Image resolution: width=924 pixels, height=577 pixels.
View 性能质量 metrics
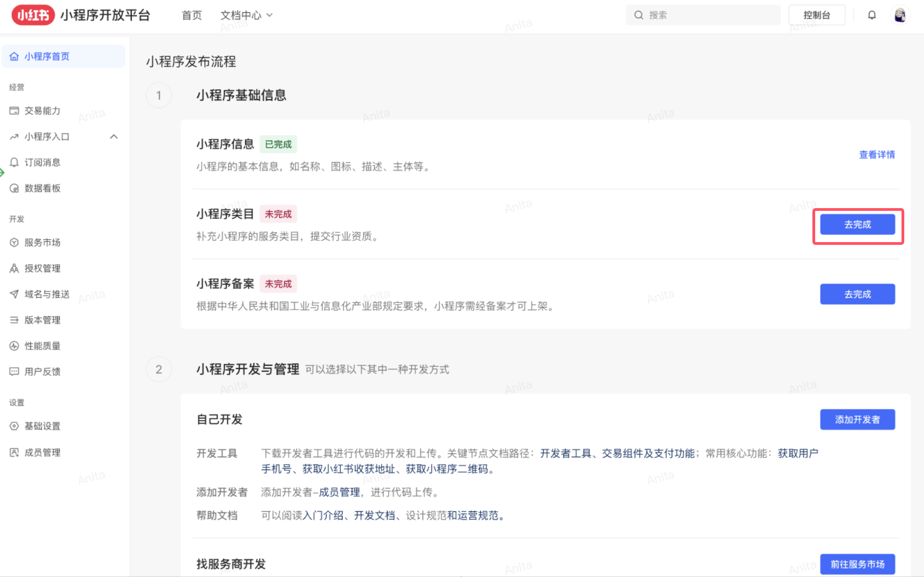click(x=42, y=346)
